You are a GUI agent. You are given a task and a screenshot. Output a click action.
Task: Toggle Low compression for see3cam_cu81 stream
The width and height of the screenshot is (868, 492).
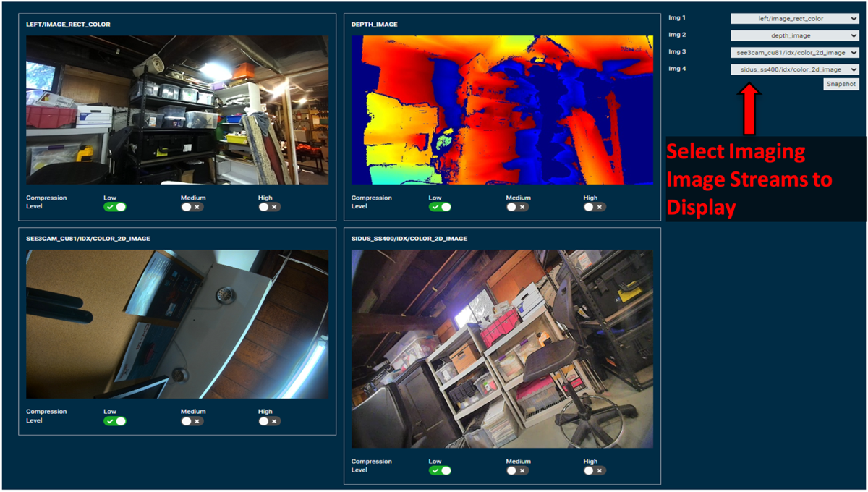point(115,421)
